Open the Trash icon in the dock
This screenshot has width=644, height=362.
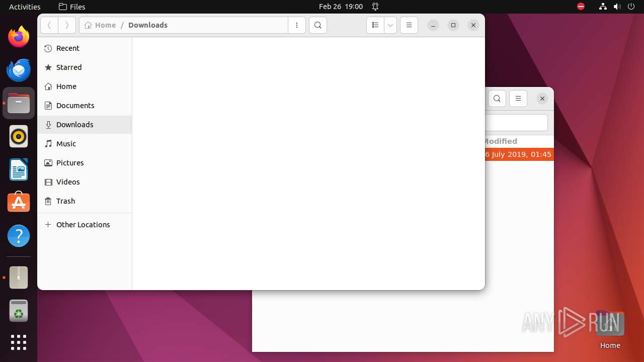tap(19, 311)
